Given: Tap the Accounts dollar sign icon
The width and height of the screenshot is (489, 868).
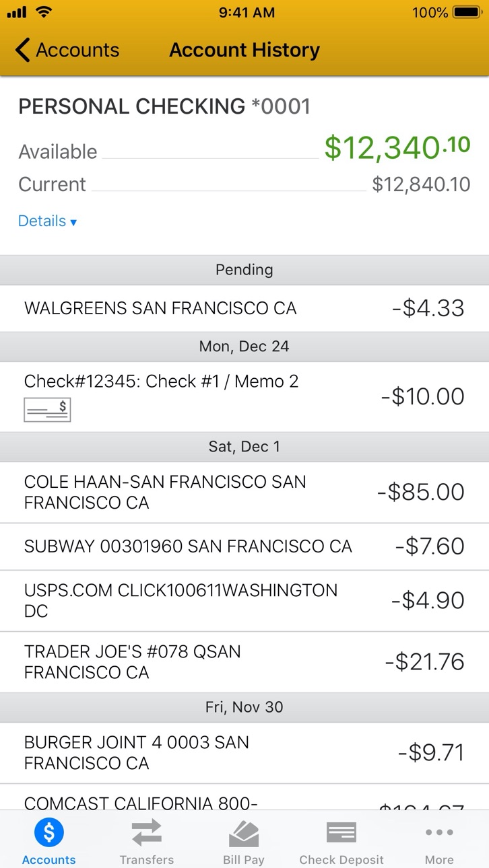Looking at the screenshot, I should (x=48, y=833).
